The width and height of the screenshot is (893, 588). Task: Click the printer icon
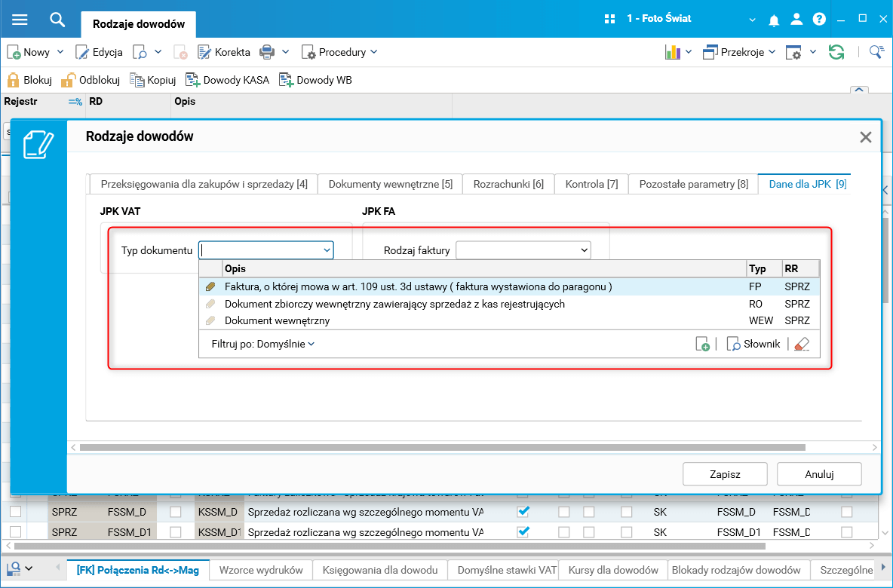click(x=266, y=52)
